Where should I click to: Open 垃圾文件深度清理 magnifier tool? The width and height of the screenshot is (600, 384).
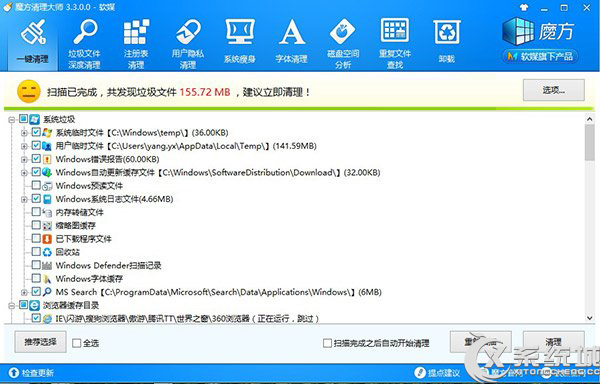tap(85, 45)
